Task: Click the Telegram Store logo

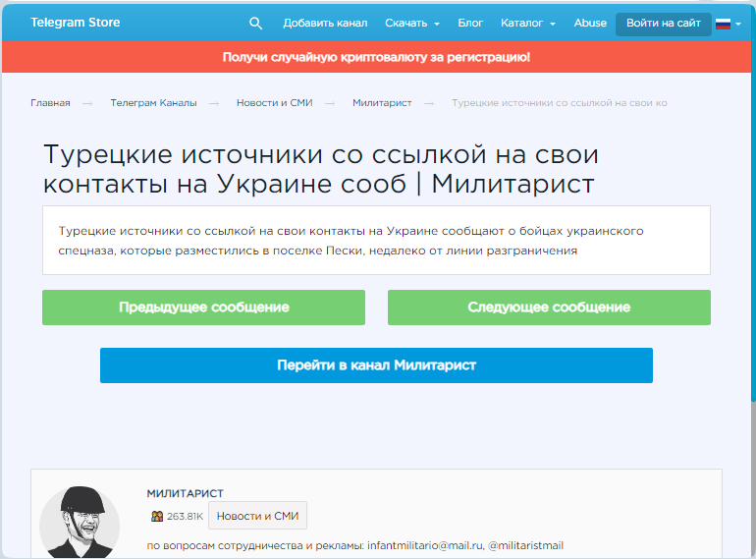Action: (x=76, y=23)
